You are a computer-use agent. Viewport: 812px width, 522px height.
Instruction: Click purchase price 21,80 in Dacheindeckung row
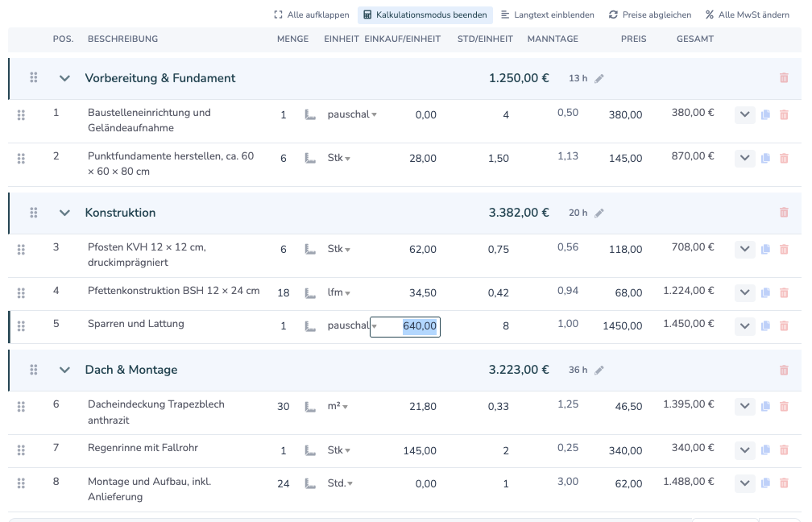(x=423, y=407)
